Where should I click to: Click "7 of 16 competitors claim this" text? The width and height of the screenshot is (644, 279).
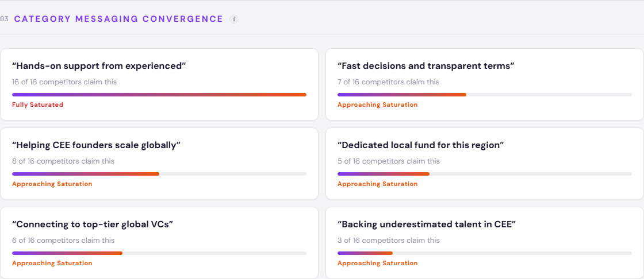388,82
